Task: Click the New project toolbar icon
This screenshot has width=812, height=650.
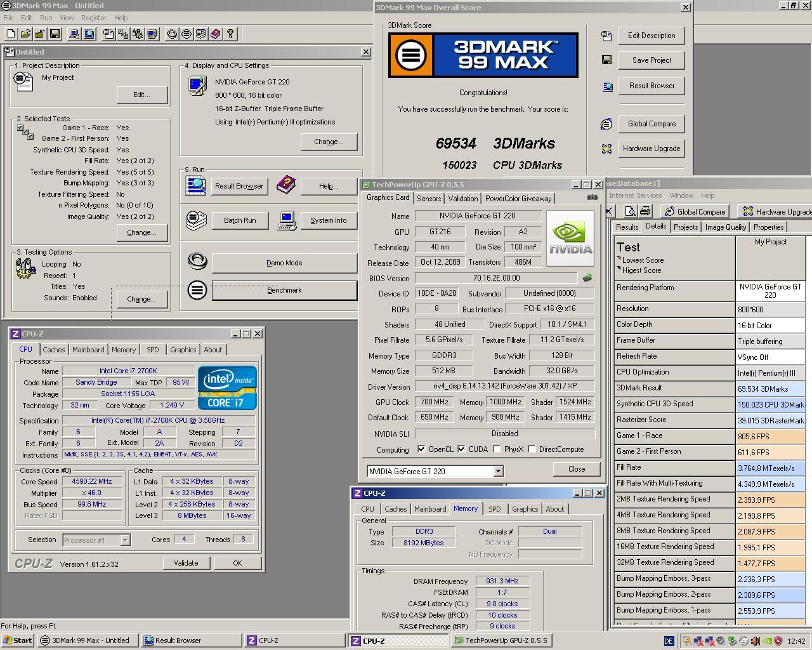Action: (11, 34)
